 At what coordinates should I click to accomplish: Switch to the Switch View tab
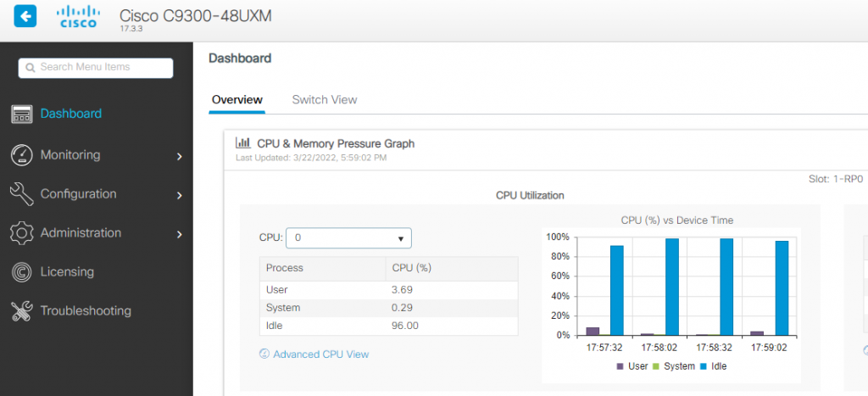click(325, 100)
